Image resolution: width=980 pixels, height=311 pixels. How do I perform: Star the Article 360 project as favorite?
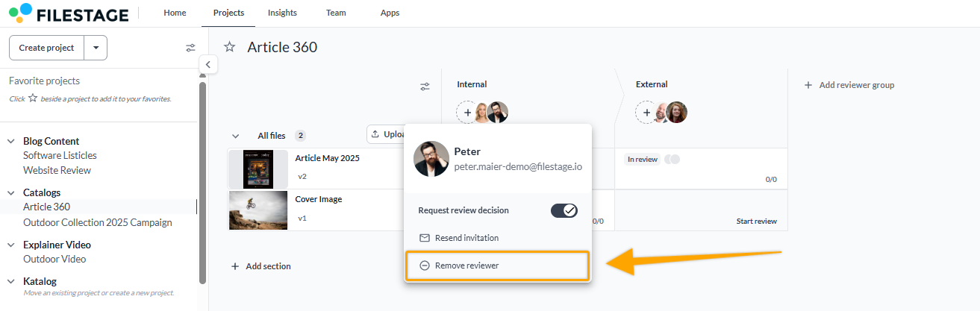coord(230,48)
